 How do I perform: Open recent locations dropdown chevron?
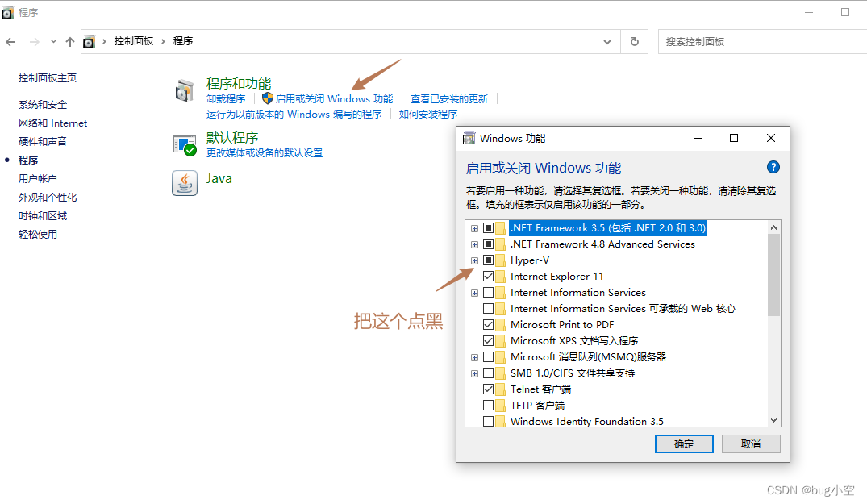[53, 41]
